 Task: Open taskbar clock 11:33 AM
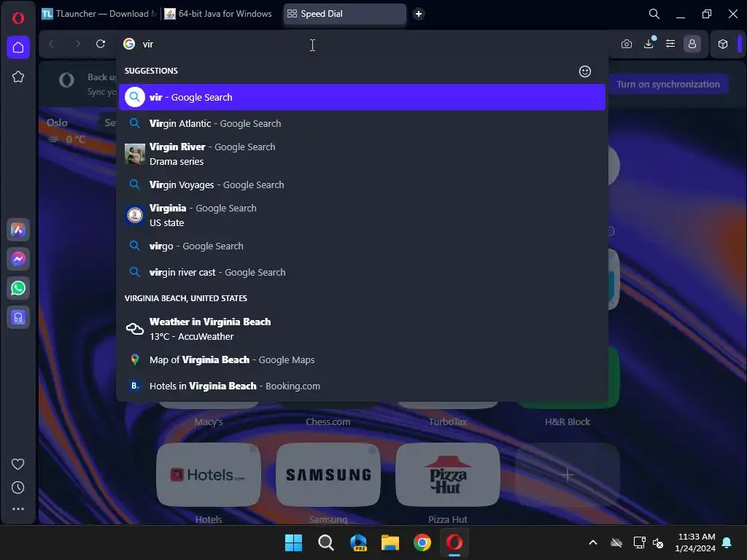695,542
